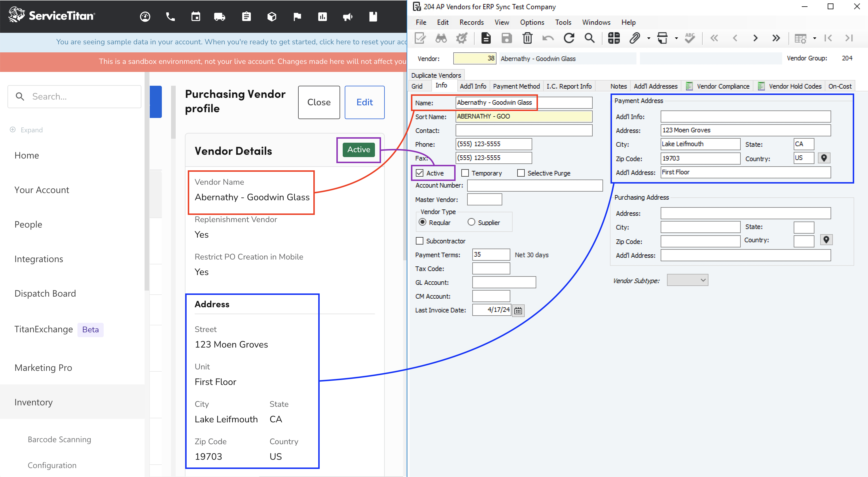Screen dimensions: 868x477
Task: Toggle the Active checkbox in AP Vendors
Action: pos(420,173)
